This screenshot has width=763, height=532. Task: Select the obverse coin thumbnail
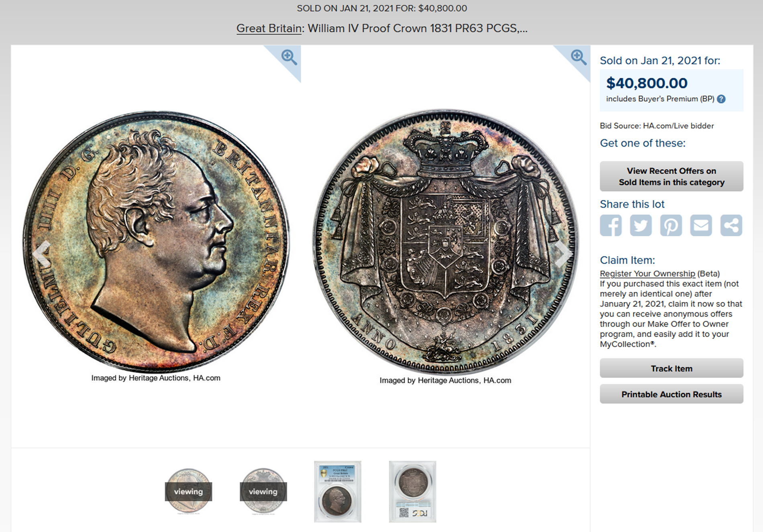click(188, 491)
